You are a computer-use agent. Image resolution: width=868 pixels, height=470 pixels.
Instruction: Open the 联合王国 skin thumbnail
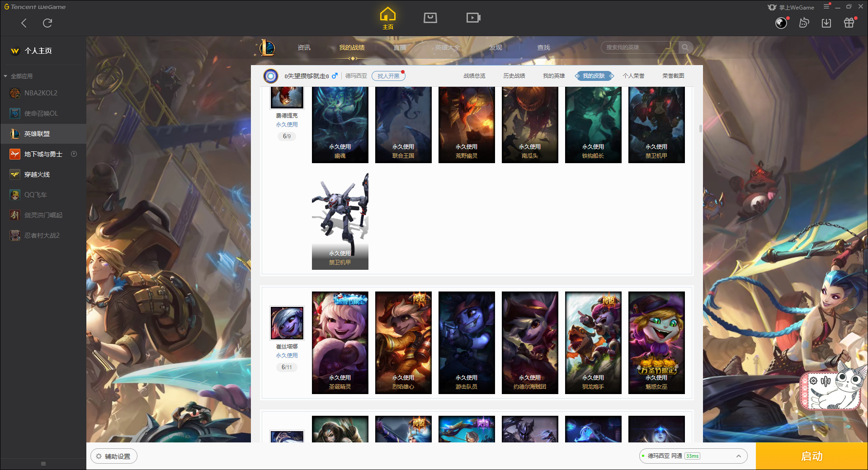[x=403, y=125]
